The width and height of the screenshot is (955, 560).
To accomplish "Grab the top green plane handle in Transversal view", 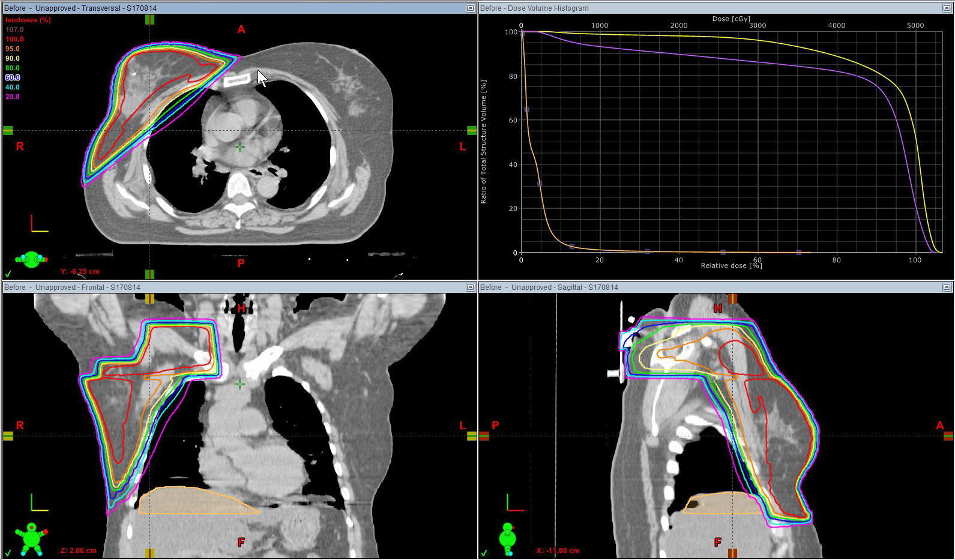I will 149,19.
